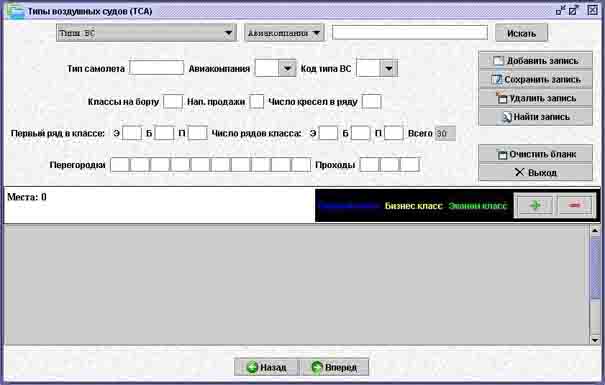Save record with Сохранить запись

click(x=536, y=79)
